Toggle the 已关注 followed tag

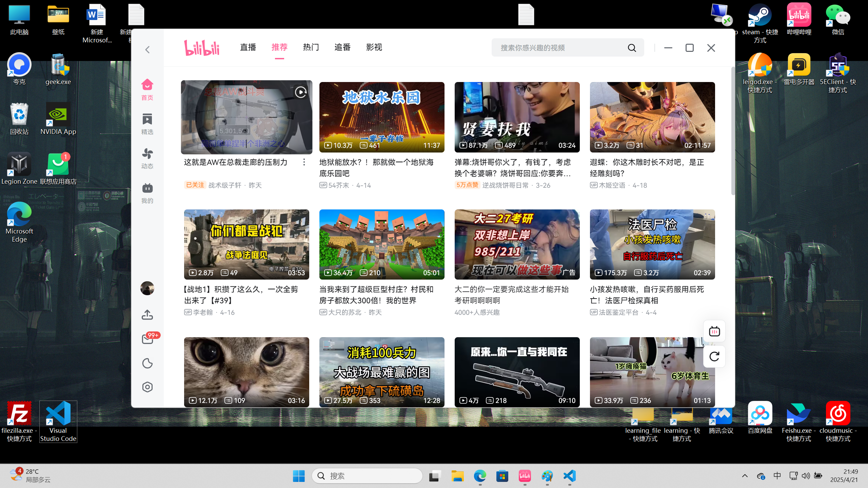(195, 185)
